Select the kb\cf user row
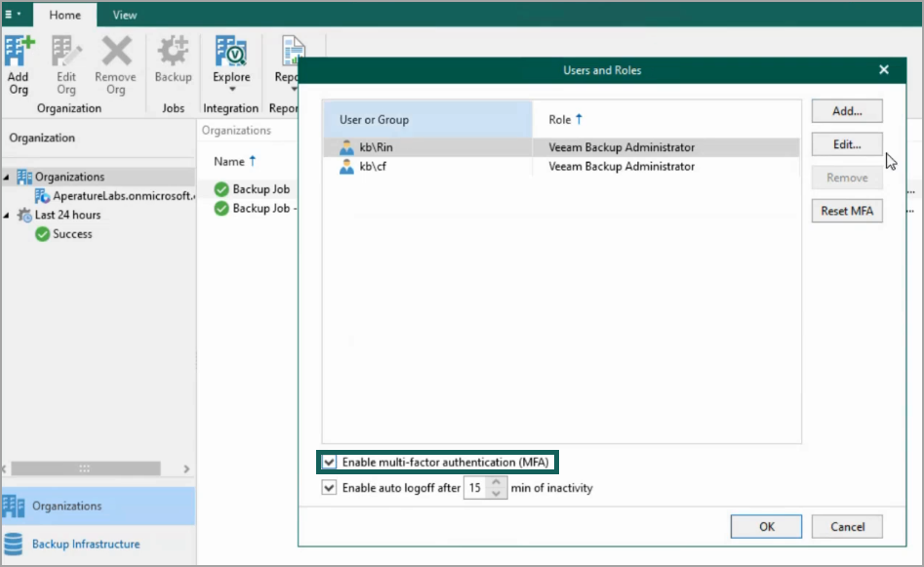The image size is (924, 567). [561, 166]
